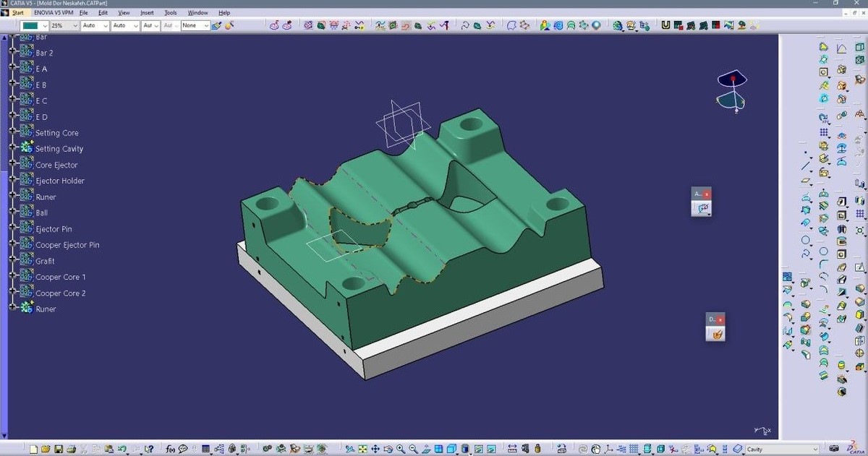Save the part with the floppy icon
Screen dimensions: 868x456
coord(59,449)
